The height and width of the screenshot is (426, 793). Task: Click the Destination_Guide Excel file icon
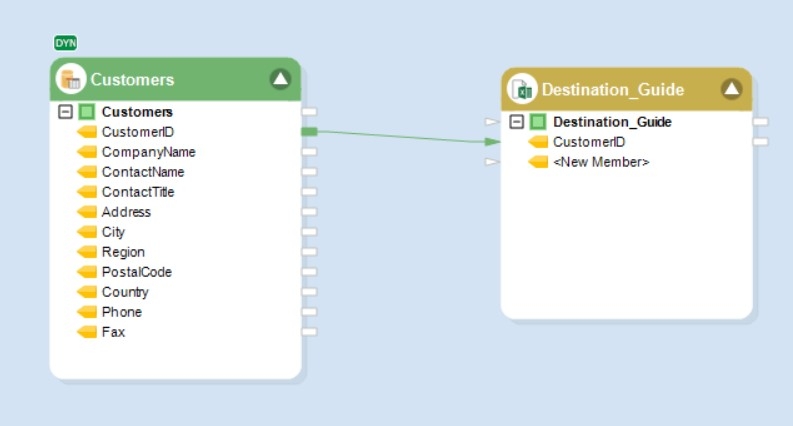pos(521,89)
